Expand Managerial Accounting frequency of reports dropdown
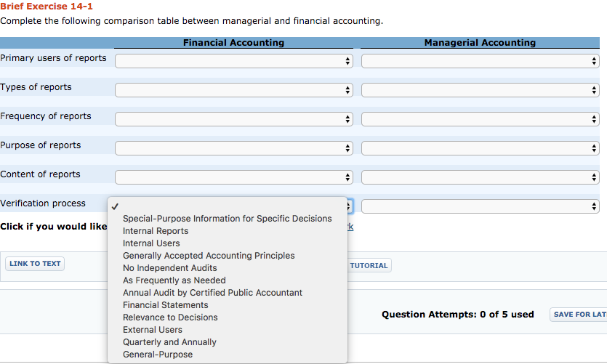This screenshot has width=607, height=364. [480, 119]
